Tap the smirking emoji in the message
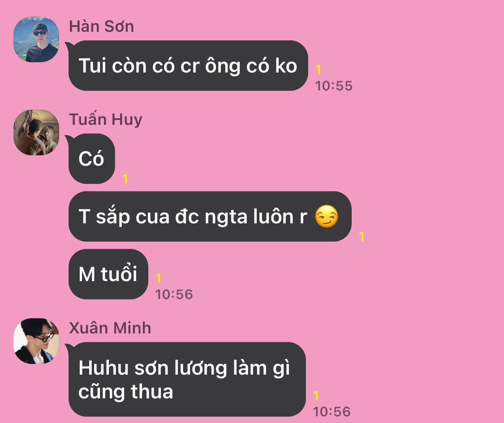The image size is (504, 423). coord(326,217)
